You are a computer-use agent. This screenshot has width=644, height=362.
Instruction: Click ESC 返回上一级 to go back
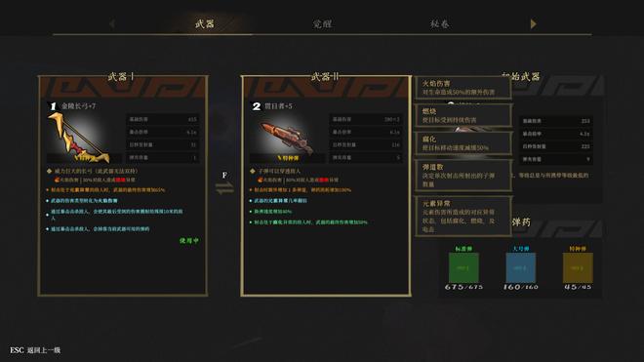[x=35, y=350]
